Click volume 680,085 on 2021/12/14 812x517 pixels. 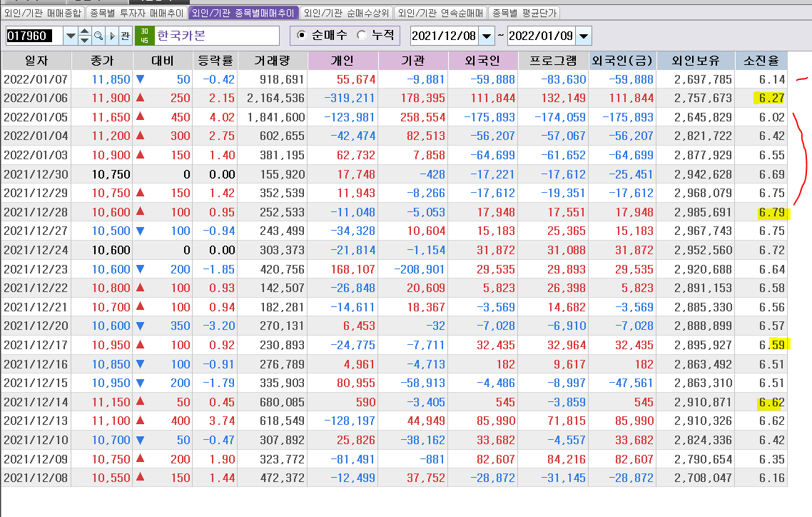[x=282, y=402]
